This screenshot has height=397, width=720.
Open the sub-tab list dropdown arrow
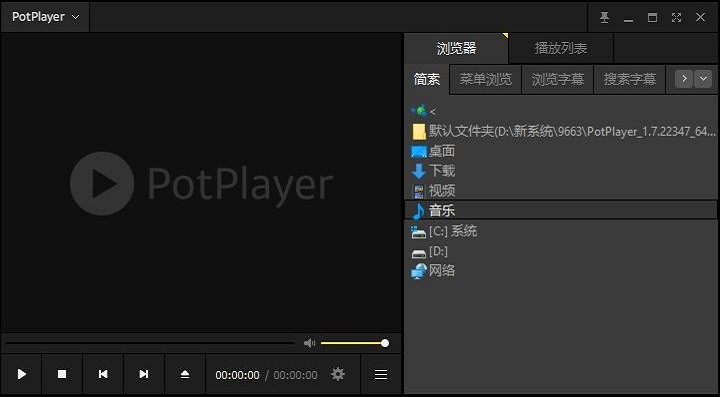pos(703,78)
